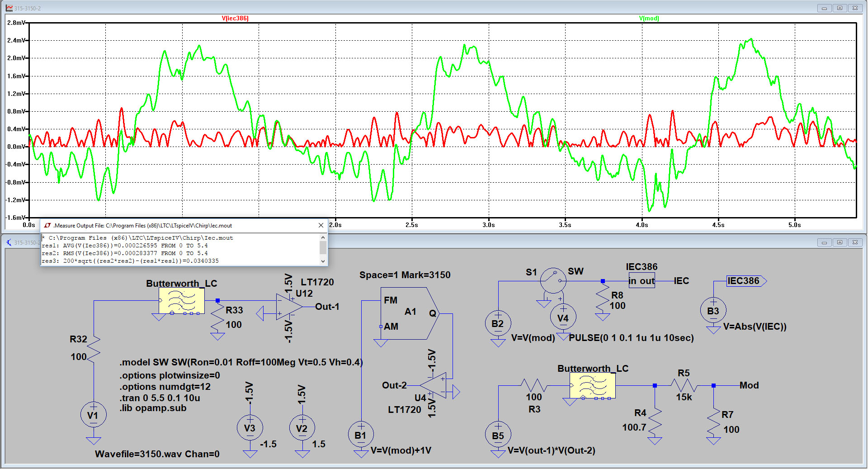Select the V(mod) trace label
This screenshot has height=469, width=868.
point(649,19)
